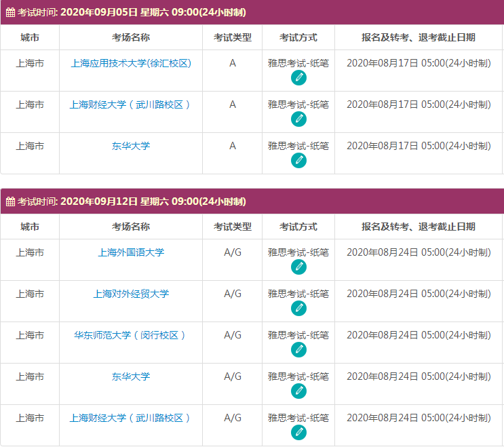Click pencil icon in 上海应用技术大学 row

click(x=298, y=78)
